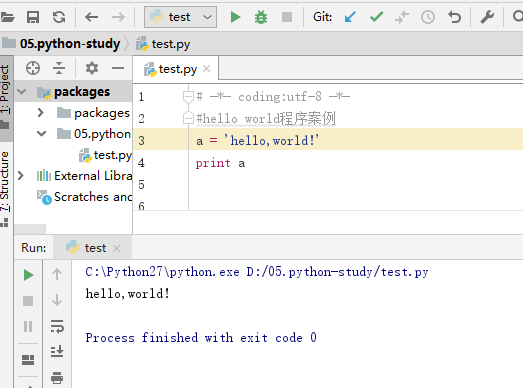
Task: Expand the packages subfolder in tree
Action: [41, 113]
